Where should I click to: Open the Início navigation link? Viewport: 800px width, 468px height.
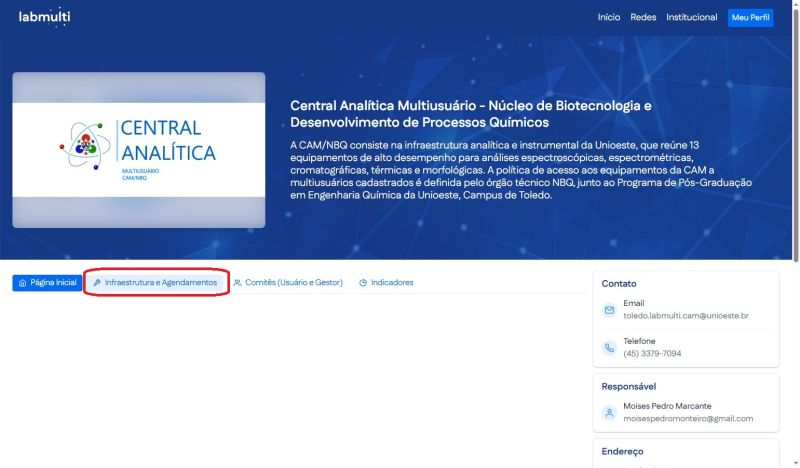pyautogui.click(x=609, y=17)
